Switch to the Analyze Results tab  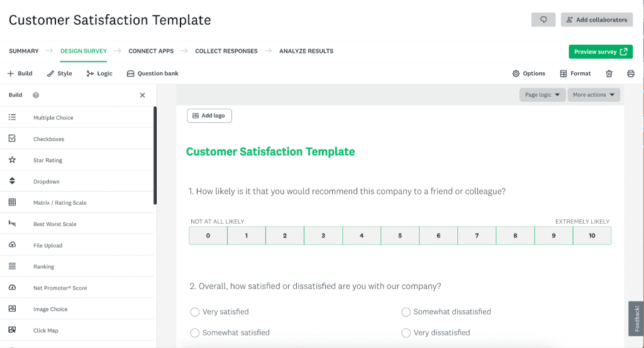pyautogui.click(x=306, y=51)
